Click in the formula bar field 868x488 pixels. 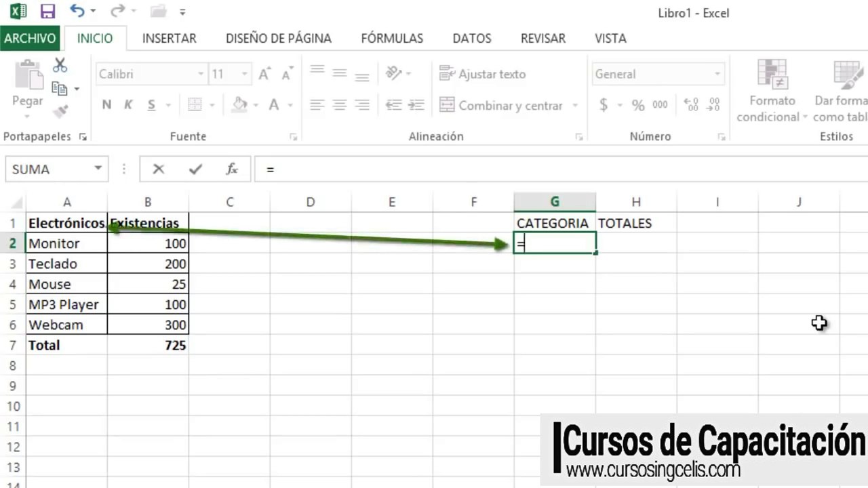coord(561,169)
